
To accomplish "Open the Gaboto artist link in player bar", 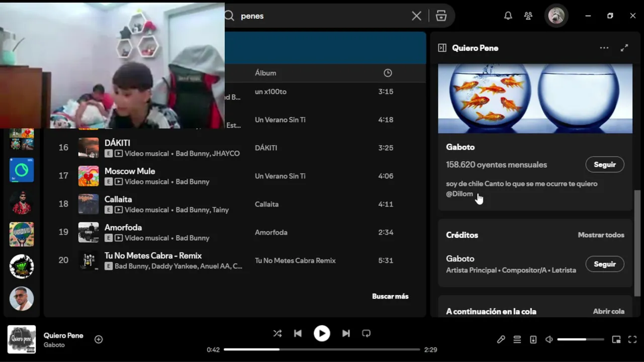I will coord(54,345).
